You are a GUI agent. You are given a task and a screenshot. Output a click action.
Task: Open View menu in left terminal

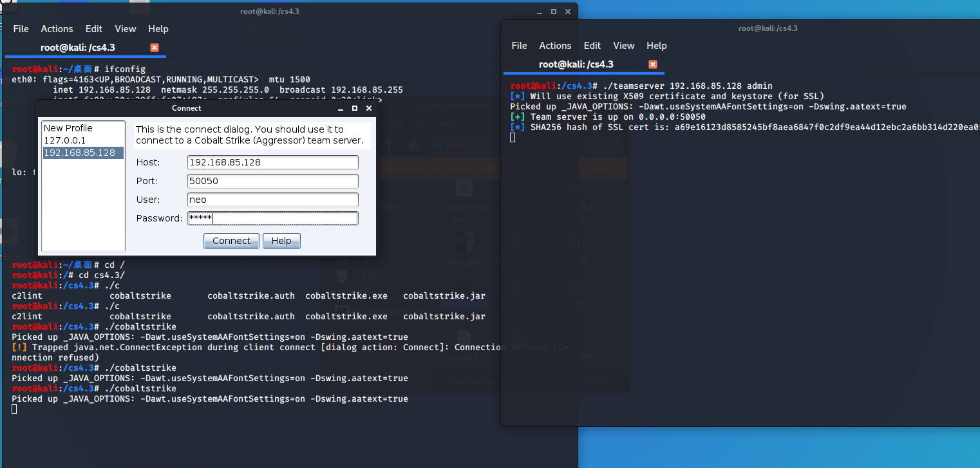(126, 29)
